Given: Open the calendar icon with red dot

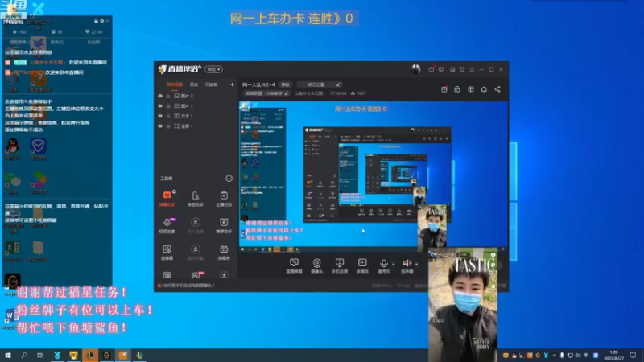Looking at the screenshot, I should click(x=444, y=89).
